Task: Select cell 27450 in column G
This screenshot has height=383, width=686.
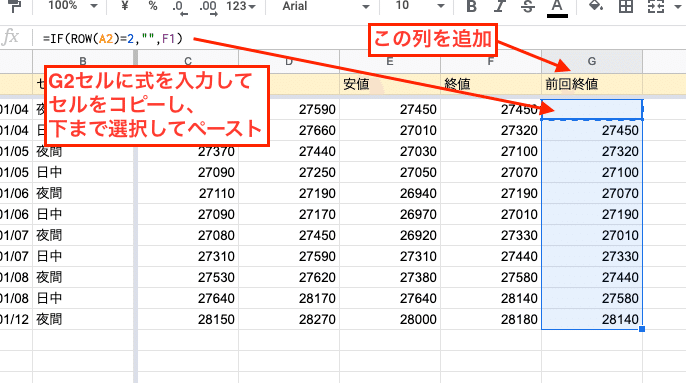Action: (592, 130)
